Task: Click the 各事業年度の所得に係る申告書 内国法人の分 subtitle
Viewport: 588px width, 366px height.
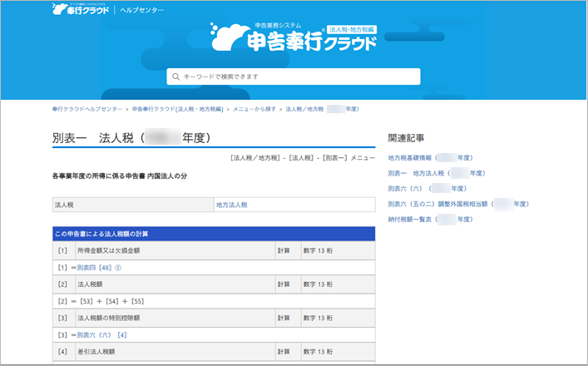Action: pos(120,176)
